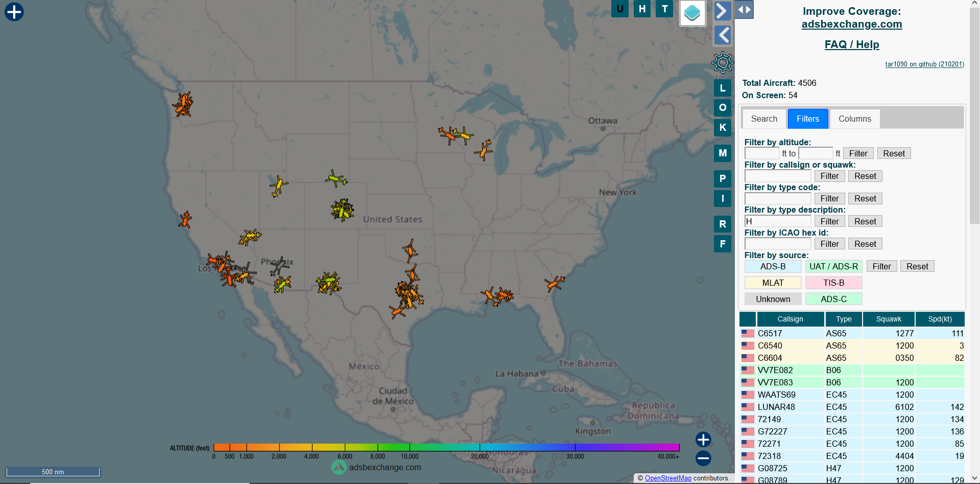This screenshot has width=980, height=484.
Task: Select ADS-B source swatch
Action: click(773, 266)
